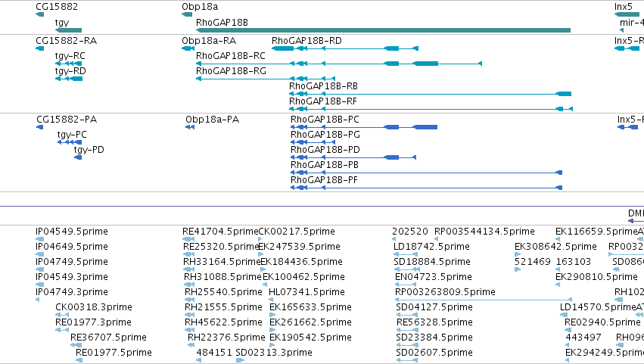Select protein CG15882-PA
The width and height of the screenshot is (644, 364).
coord(67,120)
